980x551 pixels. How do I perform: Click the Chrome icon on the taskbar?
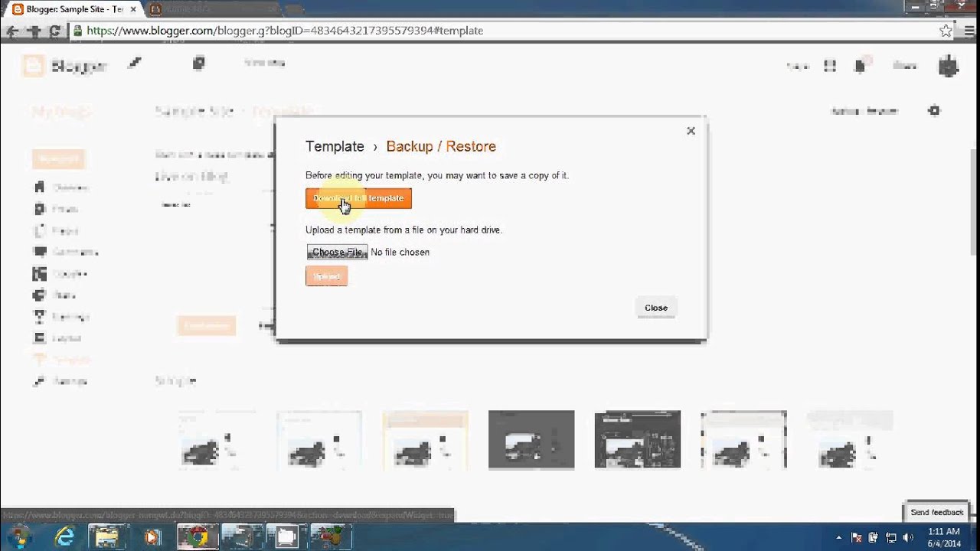pyautogui.click(x=197, y=537)
